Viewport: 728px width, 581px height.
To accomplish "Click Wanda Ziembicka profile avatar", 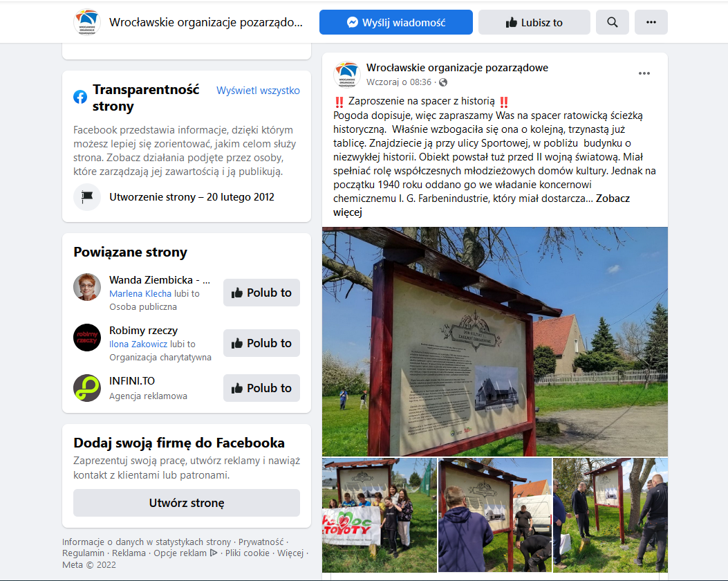I will pyautogui.click(x=87, y=287).
